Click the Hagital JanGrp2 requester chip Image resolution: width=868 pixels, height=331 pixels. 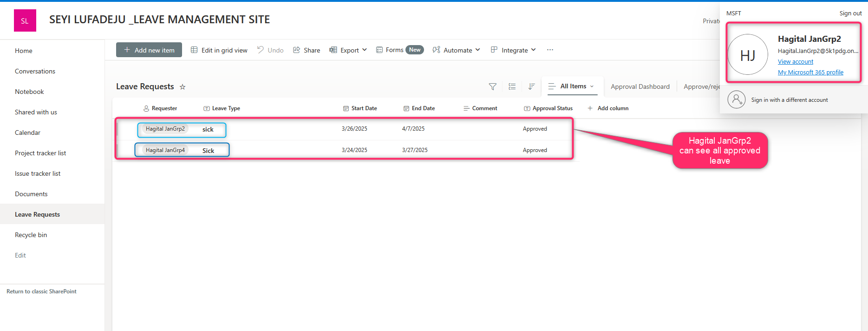165,129
